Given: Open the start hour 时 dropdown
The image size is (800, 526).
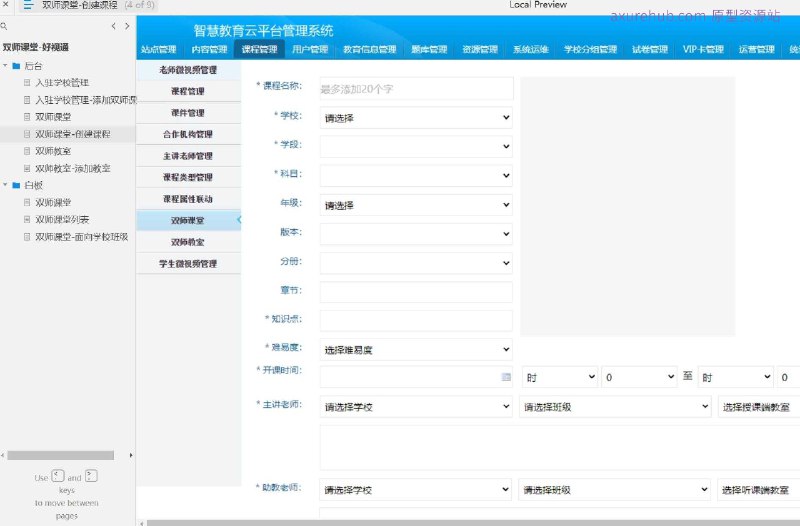Looking at the screenshot, I should (x=560, y=377).
